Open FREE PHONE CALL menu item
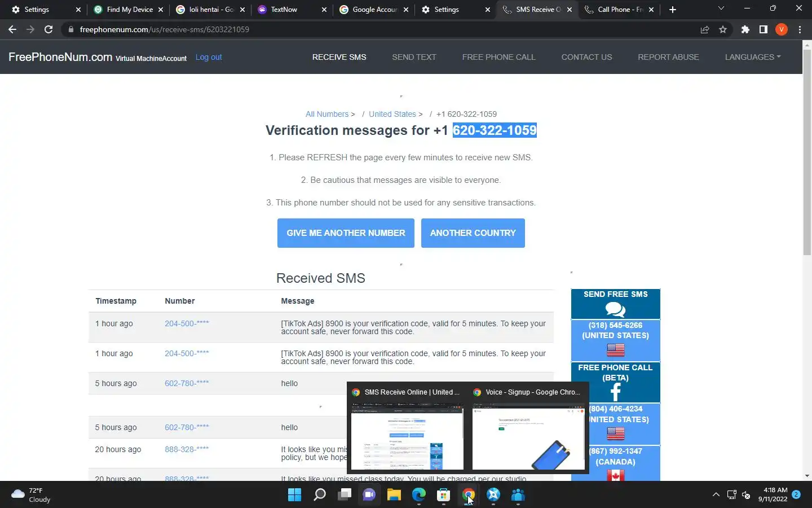The height and width of the screenshot is (508, 812). coord(498,57)
